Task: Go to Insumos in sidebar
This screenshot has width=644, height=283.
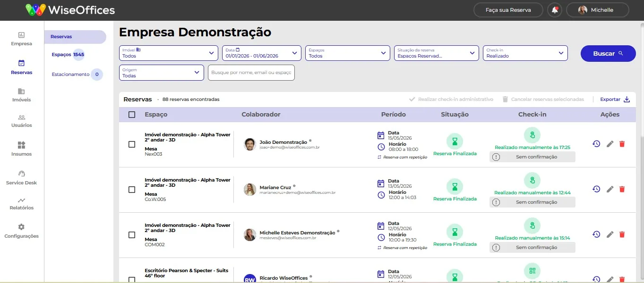Action: 22,149
